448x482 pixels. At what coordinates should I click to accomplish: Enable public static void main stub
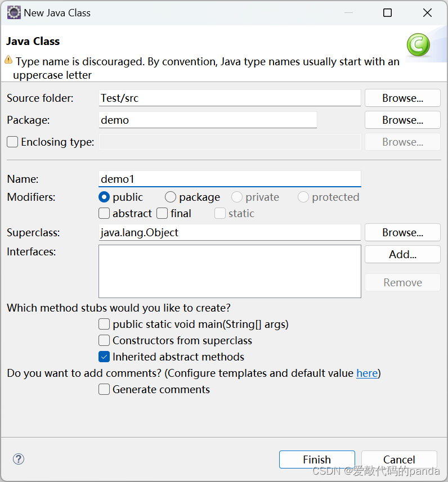pos(104,324)
